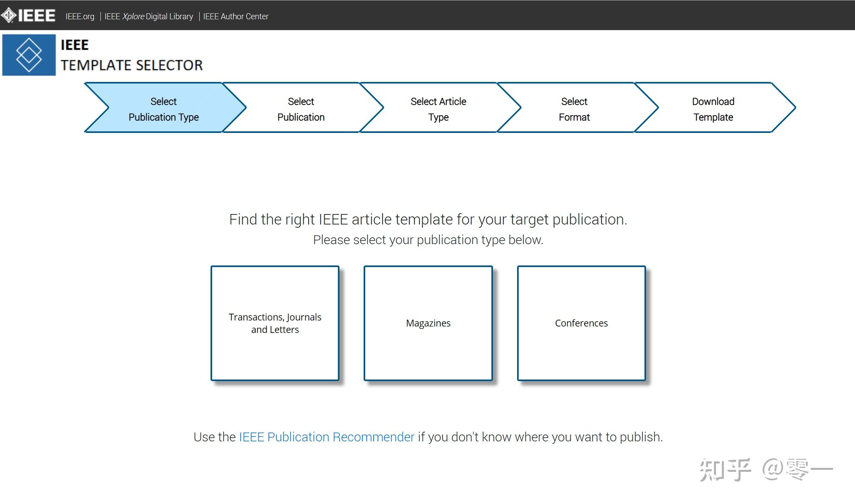Click the IEEE logo in the top bar

(28, 16)
